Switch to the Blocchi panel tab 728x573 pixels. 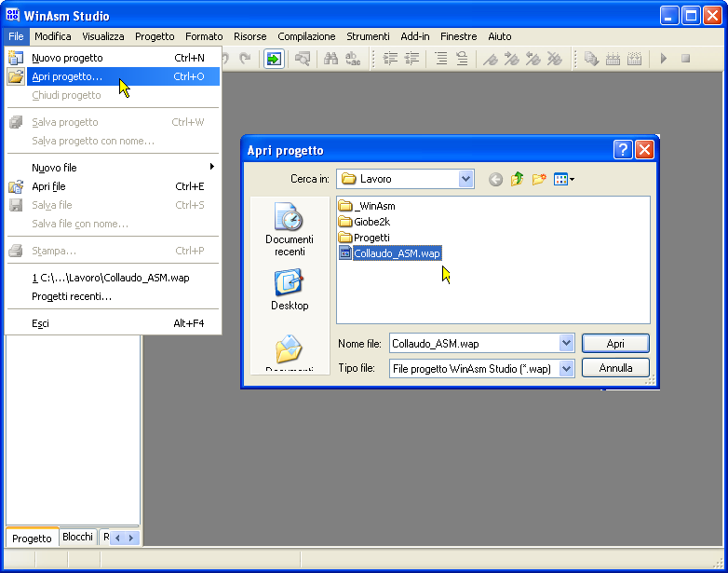coord(77,537)
